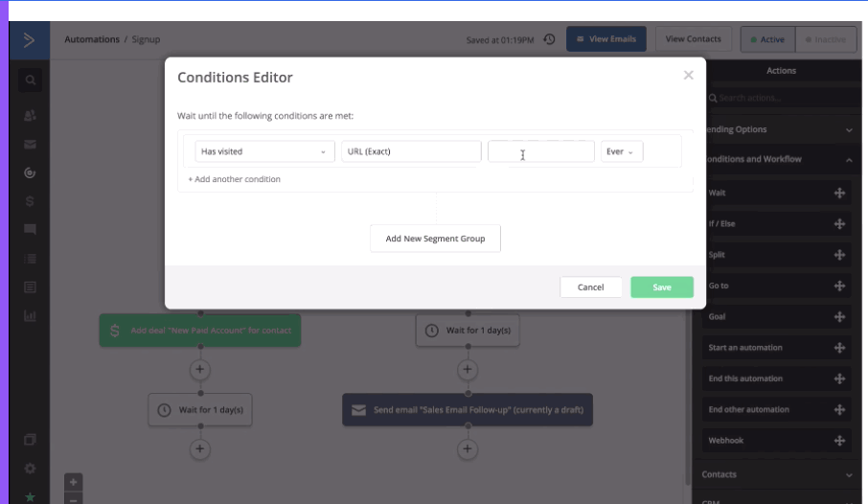Image resolution: width=868 pixels, height=504 pixels.
Task: Click the move handle for End this automation
Action: pyautogui.click(x=839, y=378)
